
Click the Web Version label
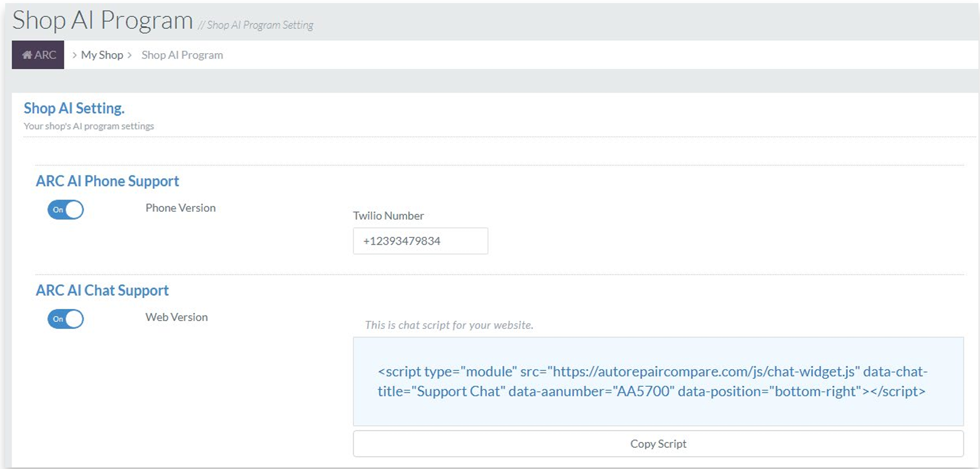click(176, 317)
